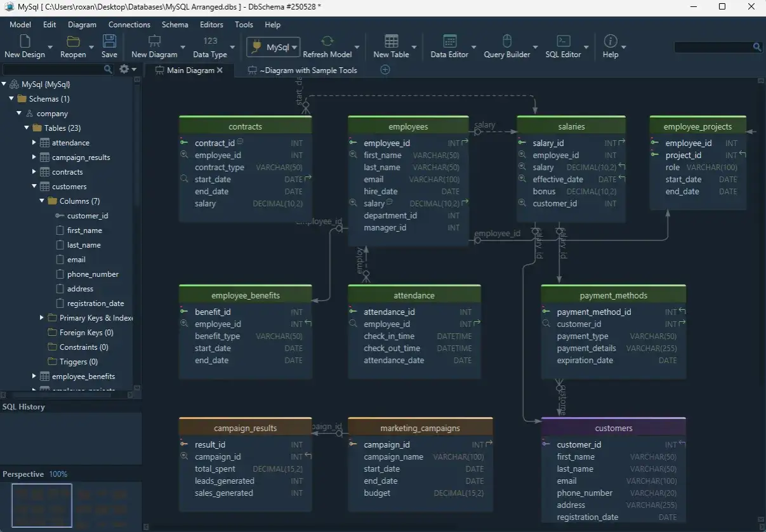Click the New Diagram icon
Screen dimensions: 766x532
coord(154,41)
